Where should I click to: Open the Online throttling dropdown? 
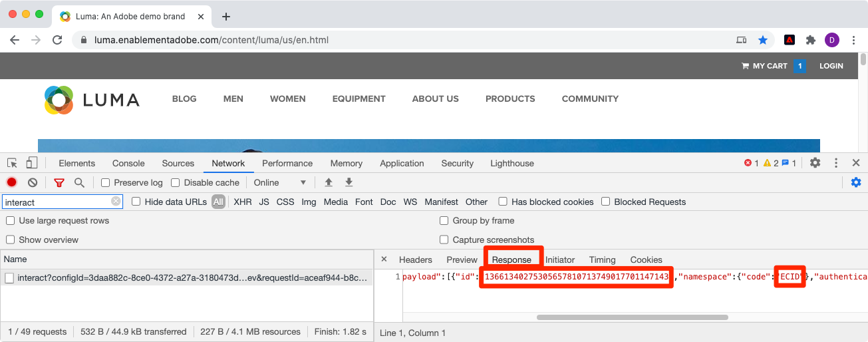click(280, 182)
